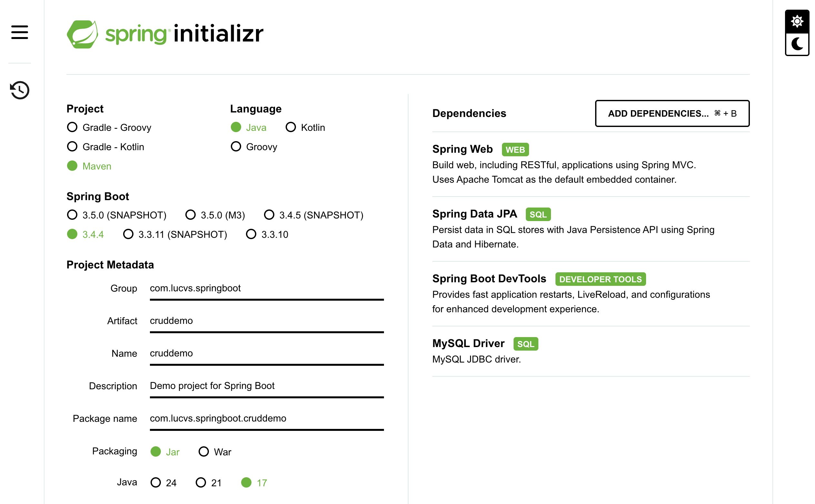Viewport: 815px width, 504px height.
Task: Click the Description input field
Action: pos(266,386)
